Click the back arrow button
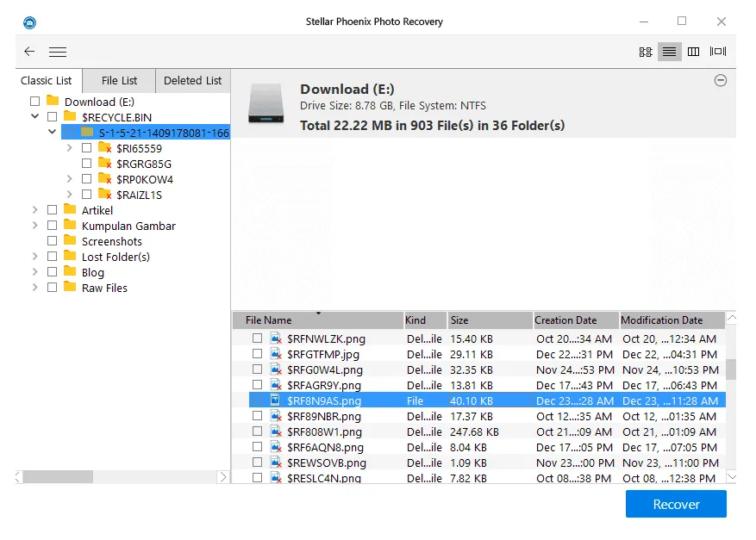This screenshot has height=540, width=756. click(x=29, y=52)
